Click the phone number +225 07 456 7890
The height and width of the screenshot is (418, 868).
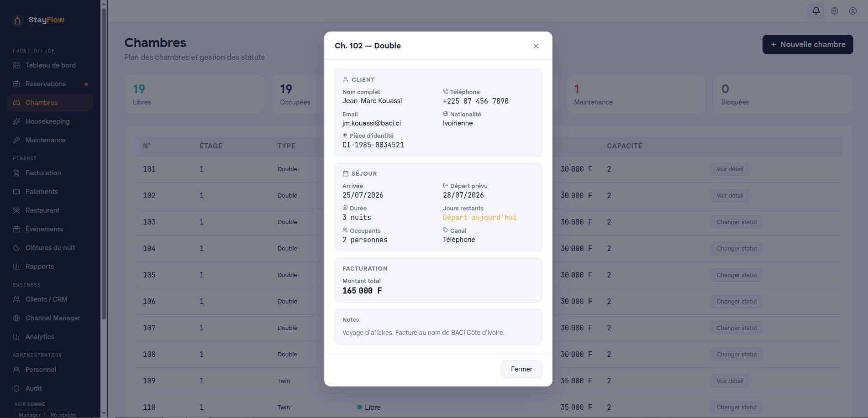tap(475, 101)
